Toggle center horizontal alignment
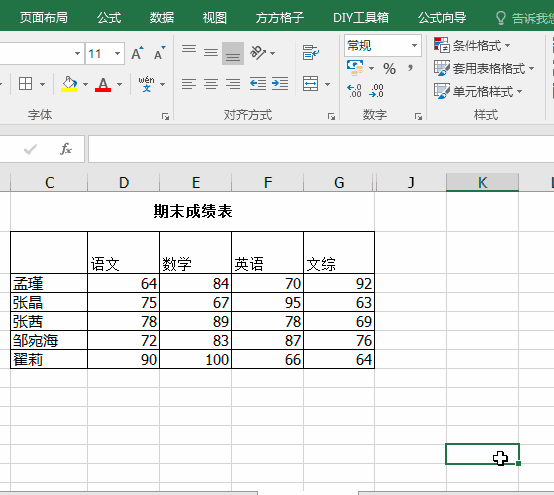 click(x=211, y=84)
